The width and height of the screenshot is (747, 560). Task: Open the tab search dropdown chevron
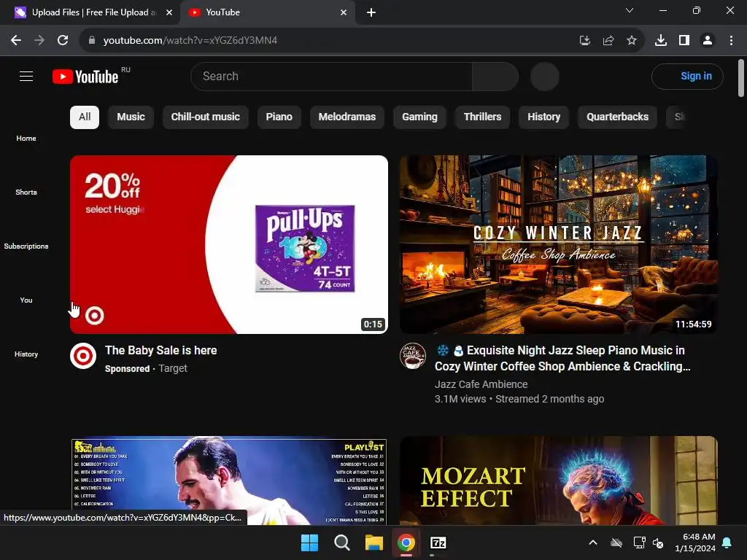[x=630, y=10]
